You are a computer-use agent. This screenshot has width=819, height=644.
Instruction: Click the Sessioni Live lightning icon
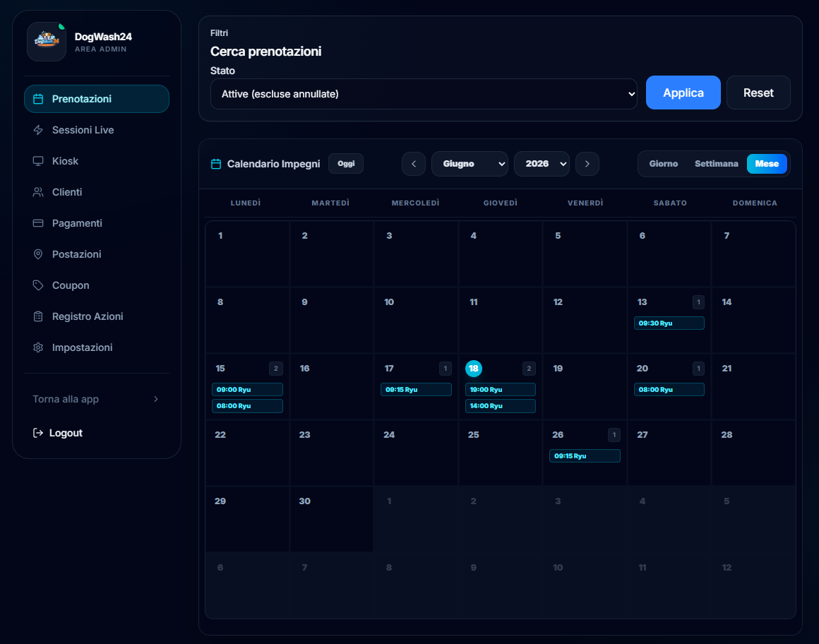(x=38, y=130)
